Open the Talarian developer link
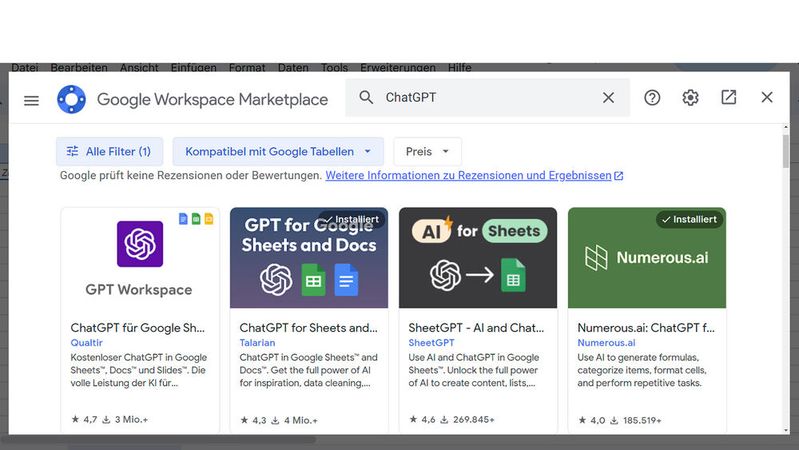 (x=257, y=342)
